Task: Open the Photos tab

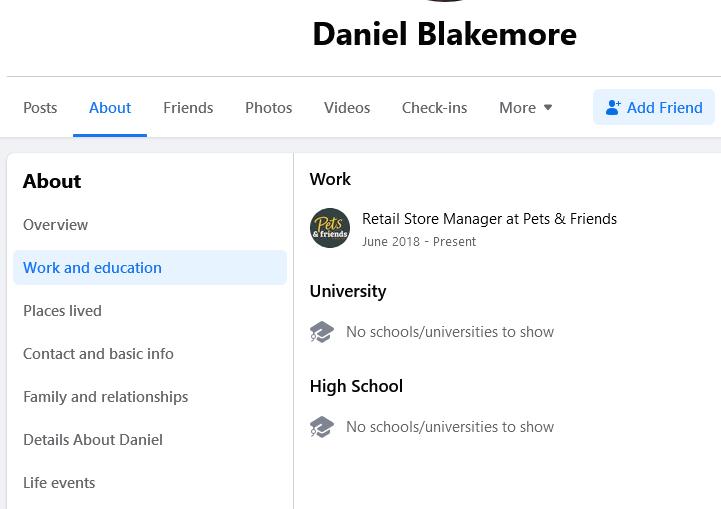Action: click(x=269, y=108)
